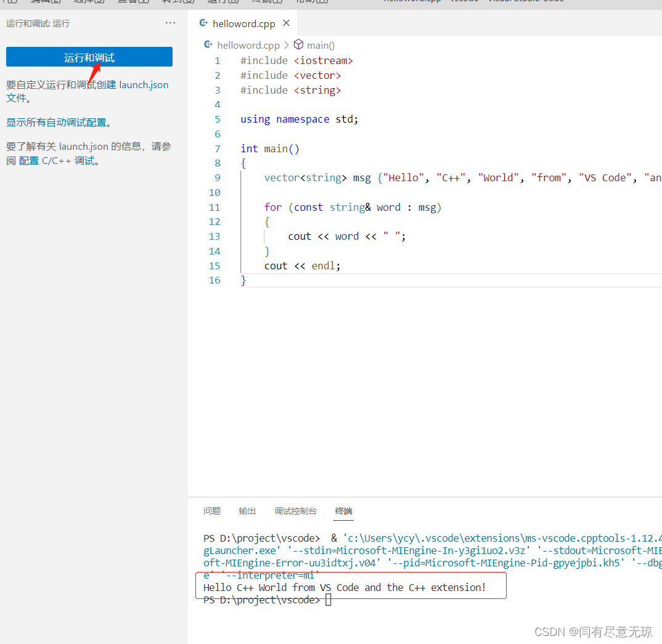This screenshot has width=662, height=644.
Task: Click the 'for (const string& word : msg)' line
Action: 353,208
